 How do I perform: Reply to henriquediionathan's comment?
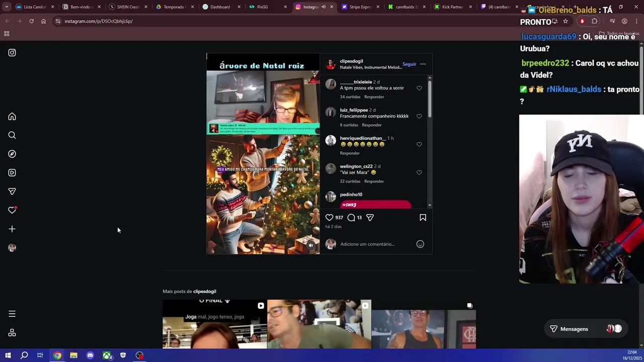click(x=350, y=153)
